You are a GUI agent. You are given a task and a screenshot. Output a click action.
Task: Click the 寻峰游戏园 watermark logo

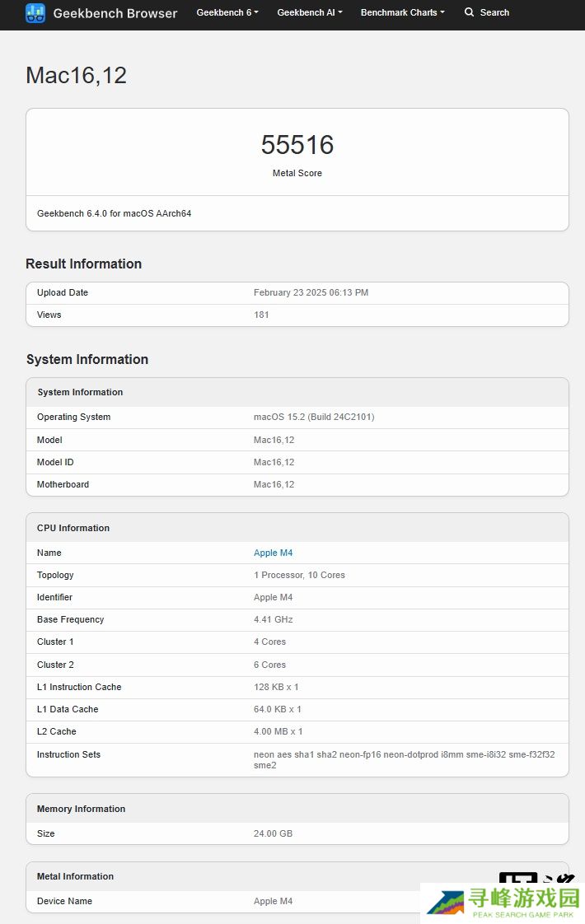coord(501,903)
